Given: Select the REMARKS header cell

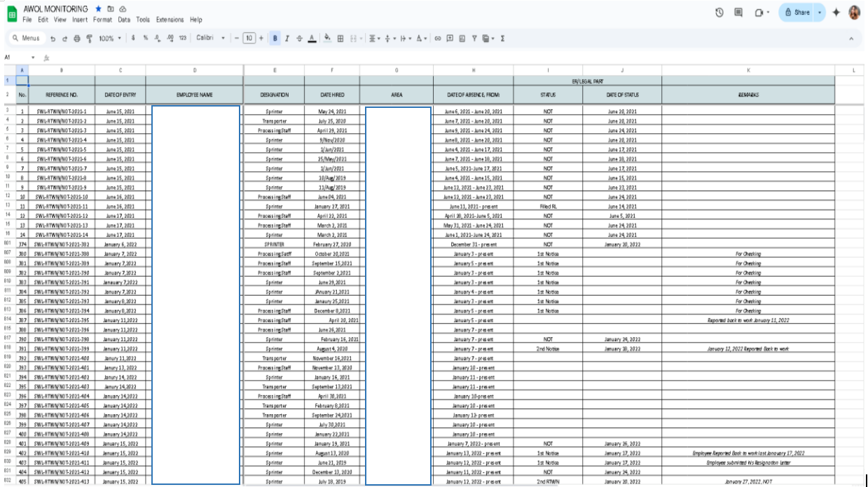Looking at the screenshot, I should pyautogui.click(x=748, y=95).
